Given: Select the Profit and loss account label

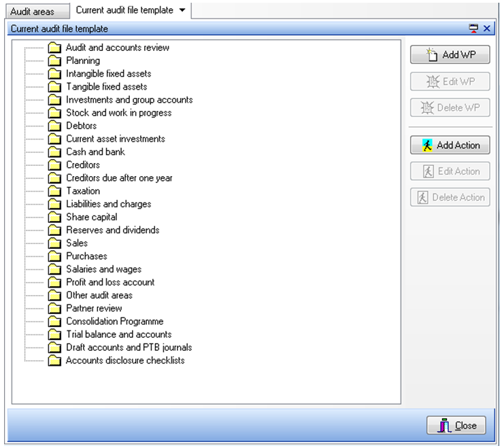Looking at the screenshot, I should pos(110,282).
